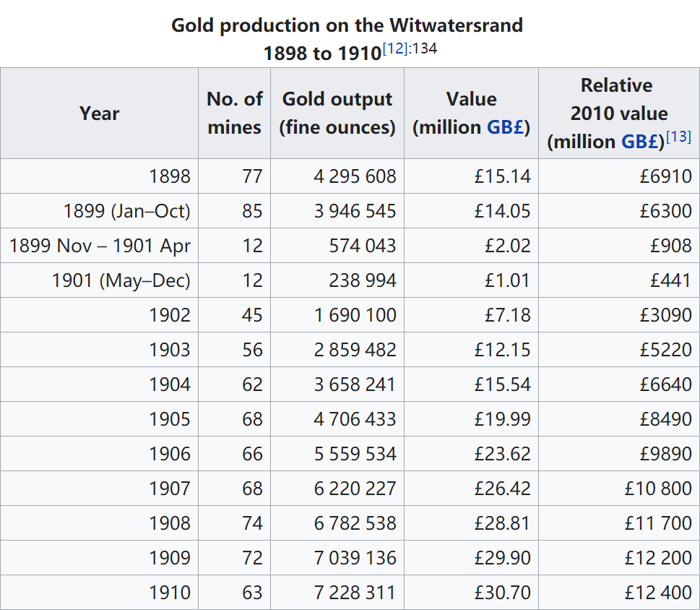The height and width of the screenshot is (610, 700).
Task: Open citation reference [12] in the title
Action: pos(395,50)
